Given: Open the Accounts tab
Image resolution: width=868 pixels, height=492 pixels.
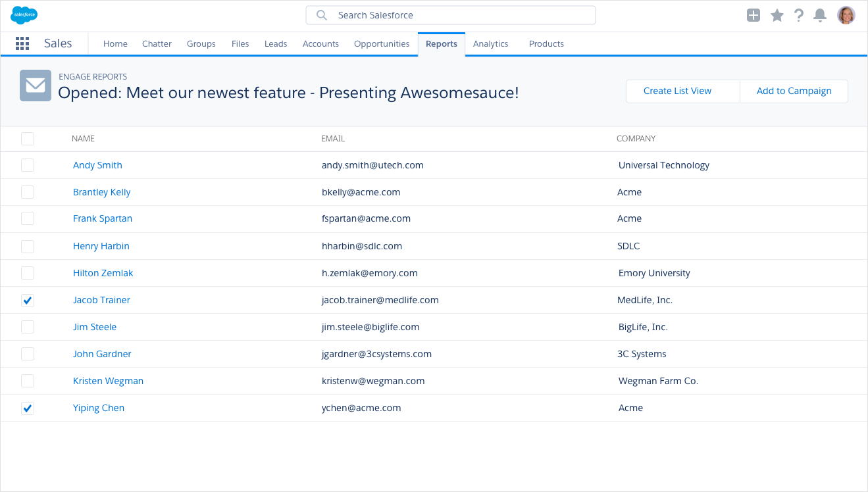Looking at the screenshot, I should [x=320, y=44].
